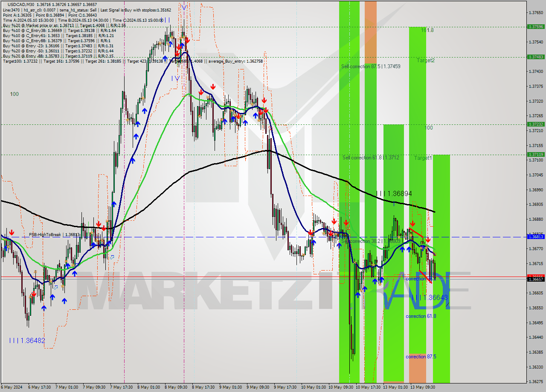Click the 1.37650 price axis label
This screenshot has height=392, width=546.
point(536,13)
